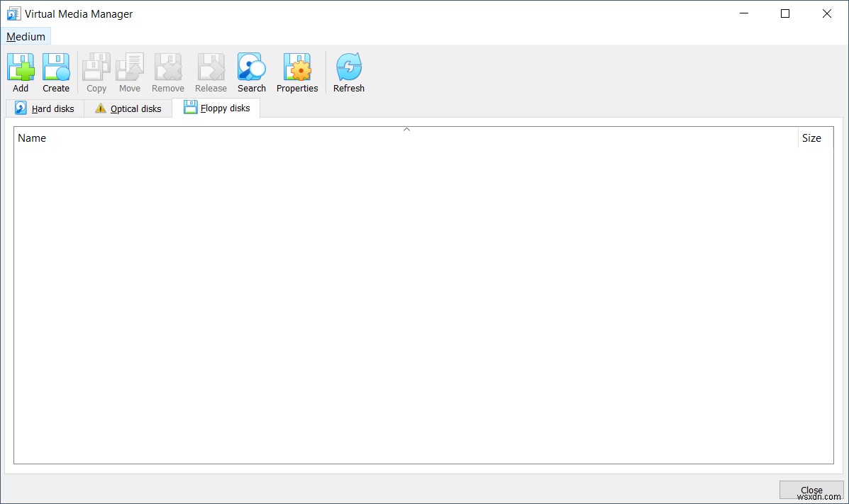Click the Remove disk image icon
849x504 pixels.
(x=167, y=67)
